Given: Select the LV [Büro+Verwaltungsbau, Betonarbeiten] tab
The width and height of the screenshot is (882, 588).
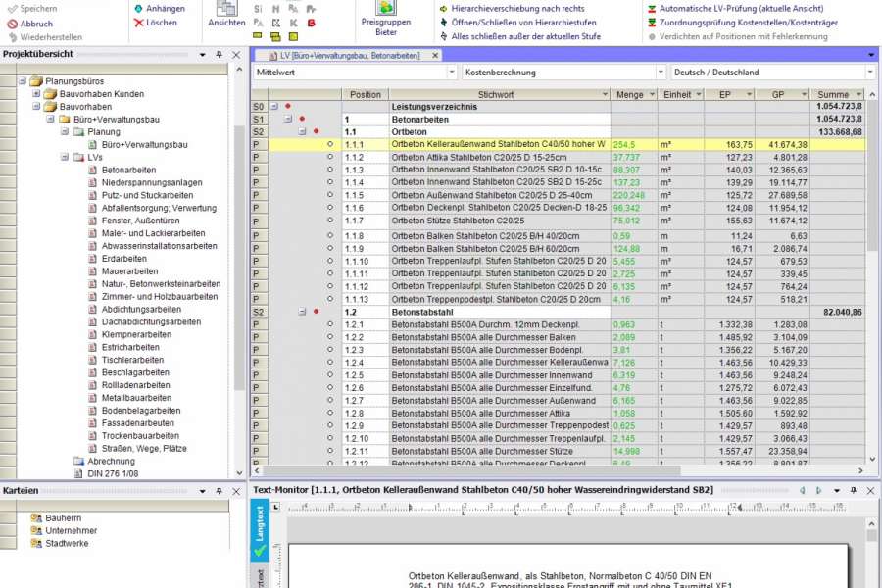Looking at the screenshot, I should pos(349,55).
